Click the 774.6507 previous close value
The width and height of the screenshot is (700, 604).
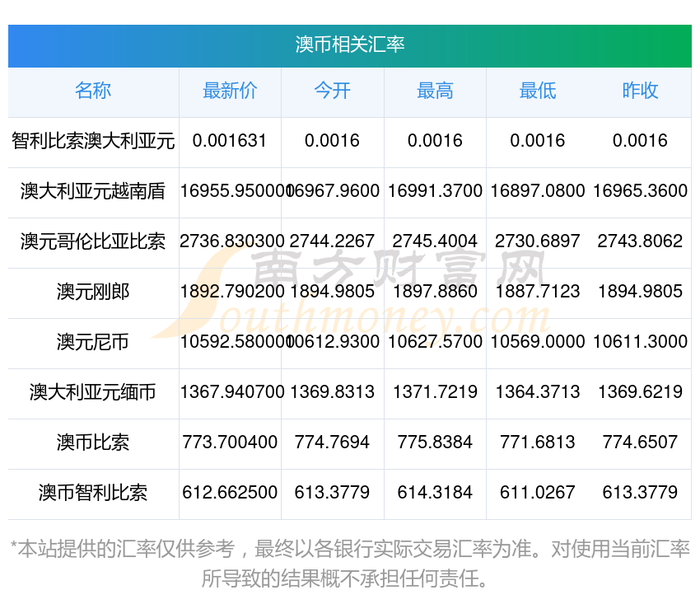click(640, 442)
